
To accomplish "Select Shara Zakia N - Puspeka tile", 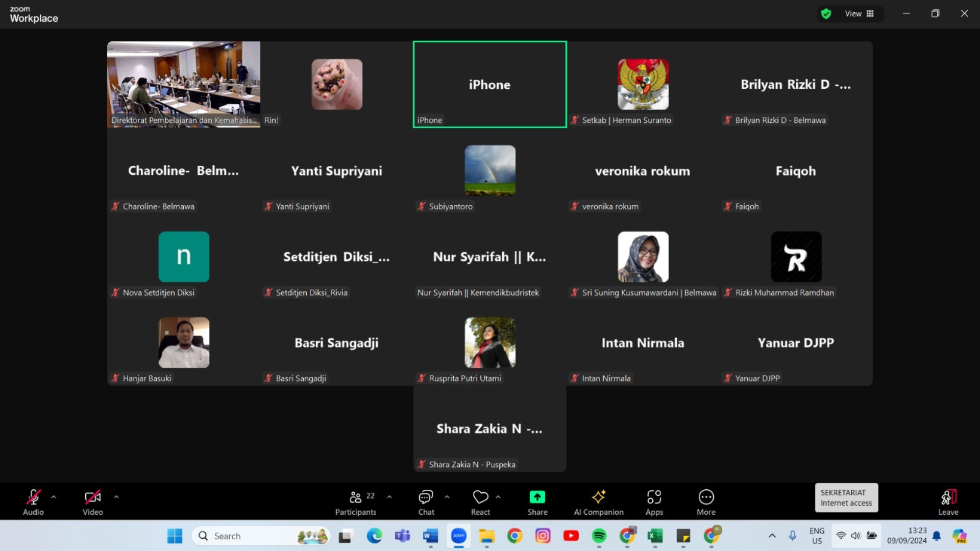I will tap(490, 429).
